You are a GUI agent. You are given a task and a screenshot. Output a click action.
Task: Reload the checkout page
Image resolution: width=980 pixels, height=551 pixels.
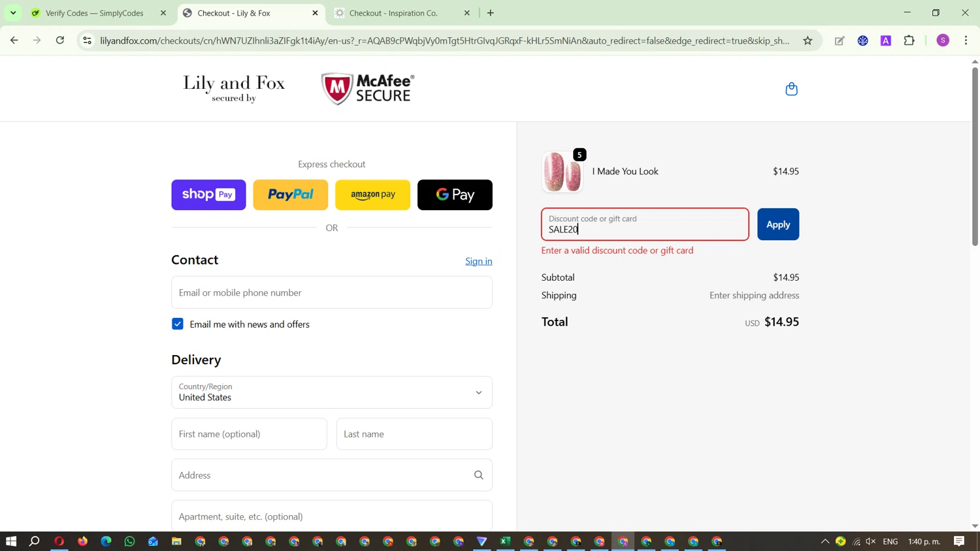[x=60, y=40]
